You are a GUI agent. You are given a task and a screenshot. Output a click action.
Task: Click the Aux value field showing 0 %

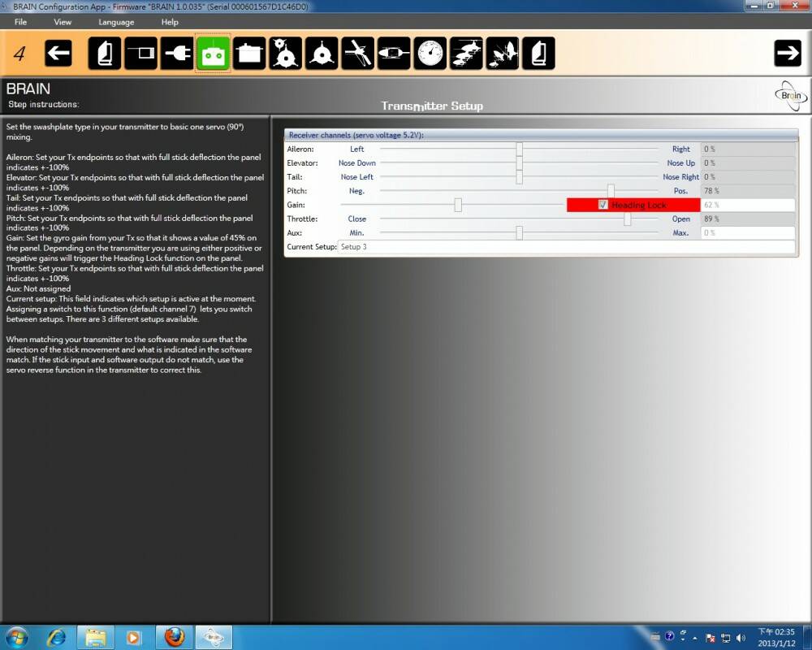(748, 232)
